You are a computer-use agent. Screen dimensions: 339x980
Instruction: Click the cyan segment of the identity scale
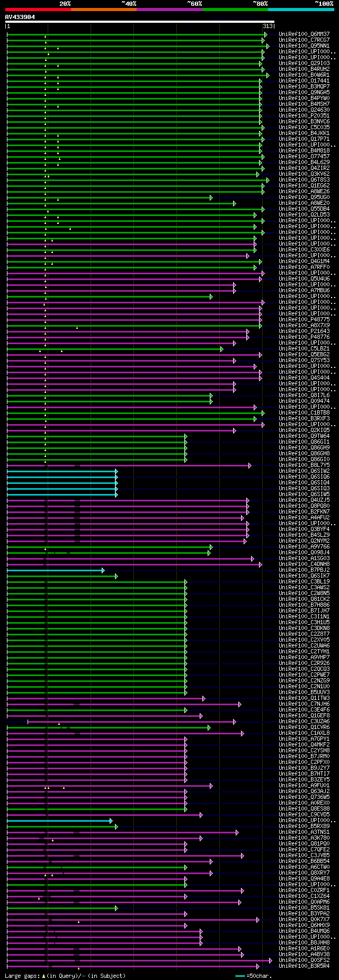coord(301,10)
